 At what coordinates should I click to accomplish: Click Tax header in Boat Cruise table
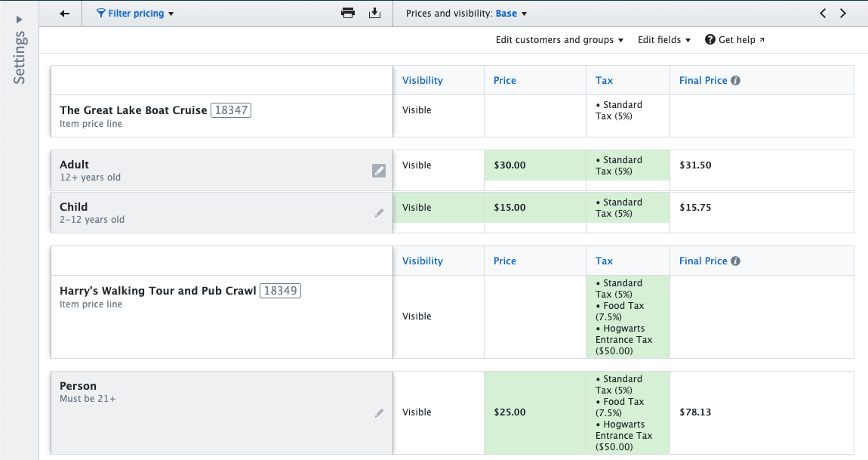(x=604, y=80)
